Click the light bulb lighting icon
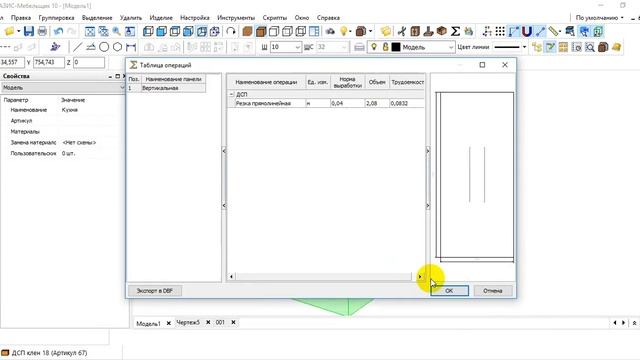This screenshot has width=640, height=360. point(344,31)
